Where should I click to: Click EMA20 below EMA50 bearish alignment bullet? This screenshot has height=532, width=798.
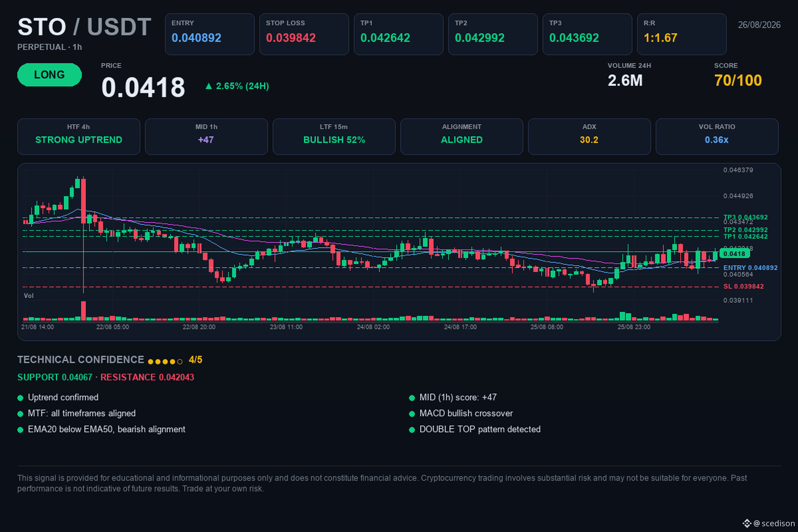click(x=101, y=429)
